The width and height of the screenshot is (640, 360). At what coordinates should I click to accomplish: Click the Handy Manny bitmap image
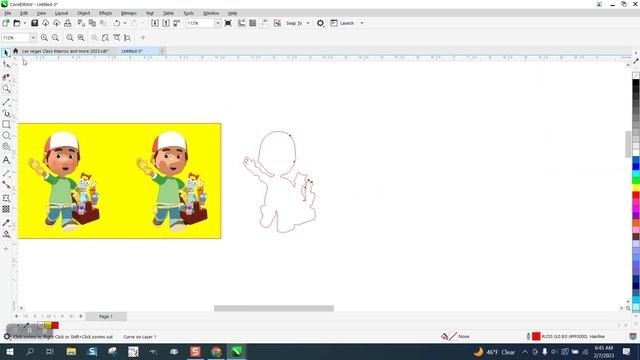120,181
